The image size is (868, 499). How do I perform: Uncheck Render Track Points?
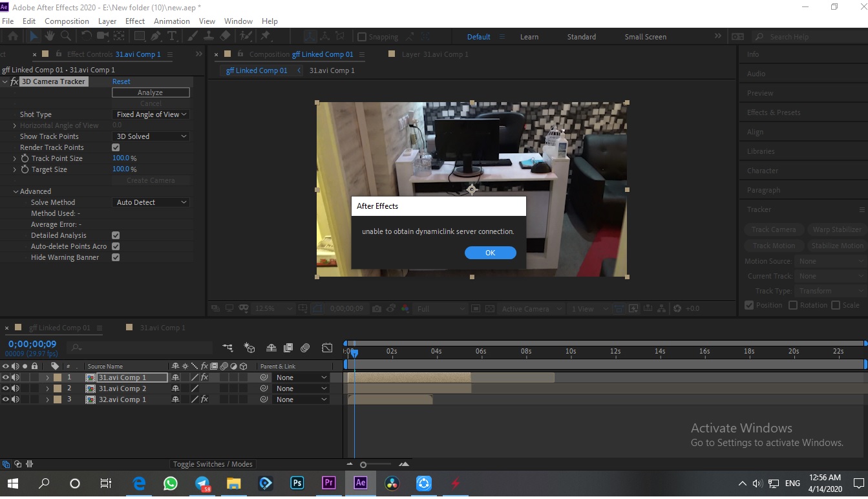(x=116, y=147)
